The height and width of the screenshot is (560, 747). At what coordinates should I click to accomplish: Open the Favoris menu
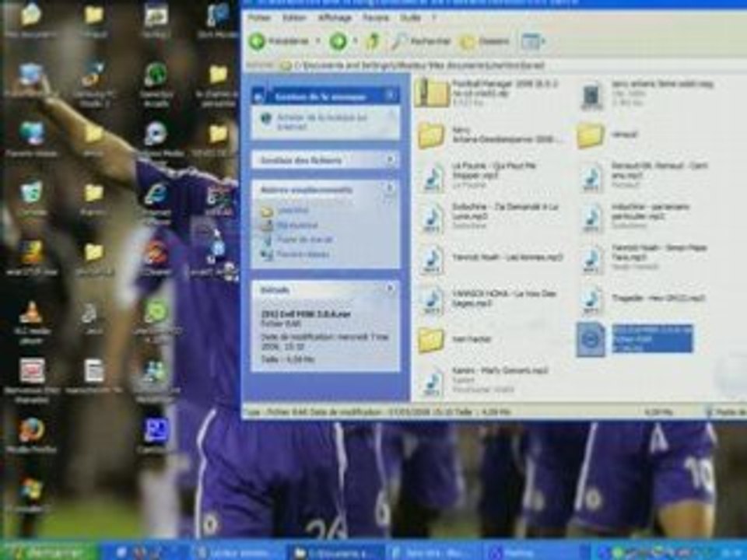click(376, 18)
